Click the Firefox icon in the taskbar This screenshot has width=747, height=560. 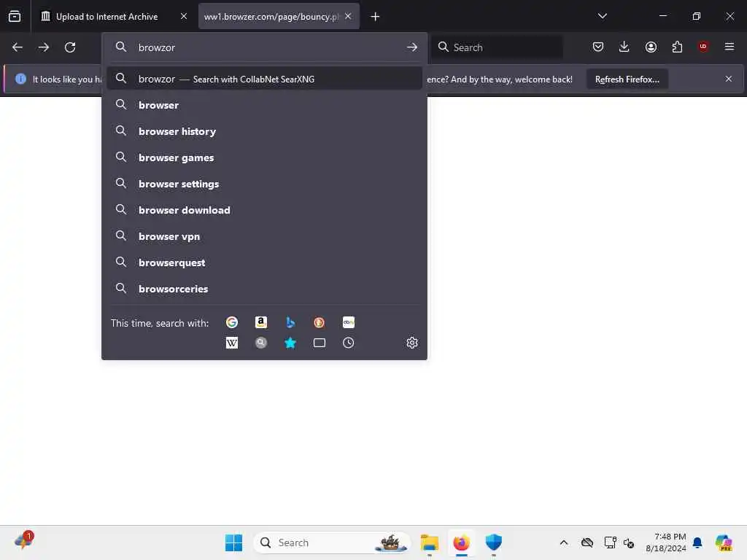point(461,542)
